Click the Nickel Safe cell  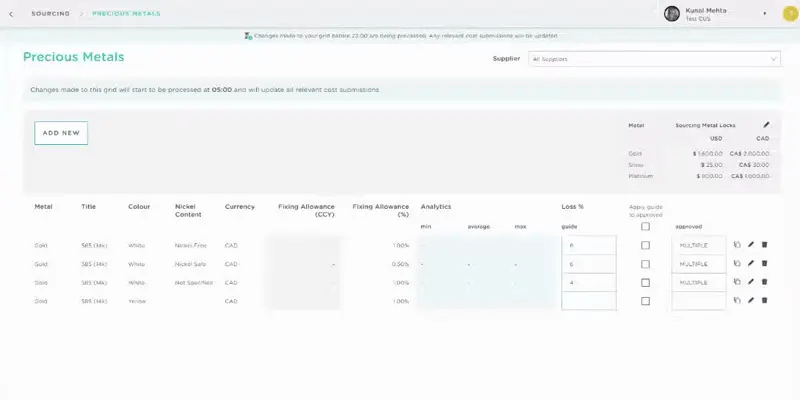click(x=190, y=264)
